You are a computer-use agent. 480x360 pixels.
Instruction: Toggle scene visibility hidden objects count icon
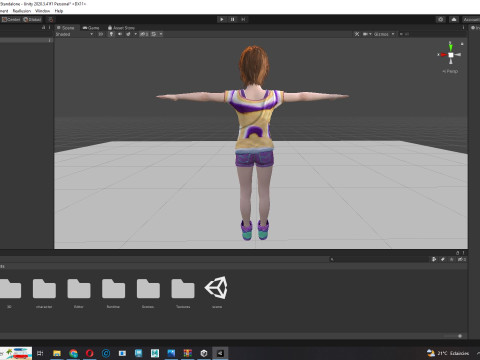pos(144,34)
